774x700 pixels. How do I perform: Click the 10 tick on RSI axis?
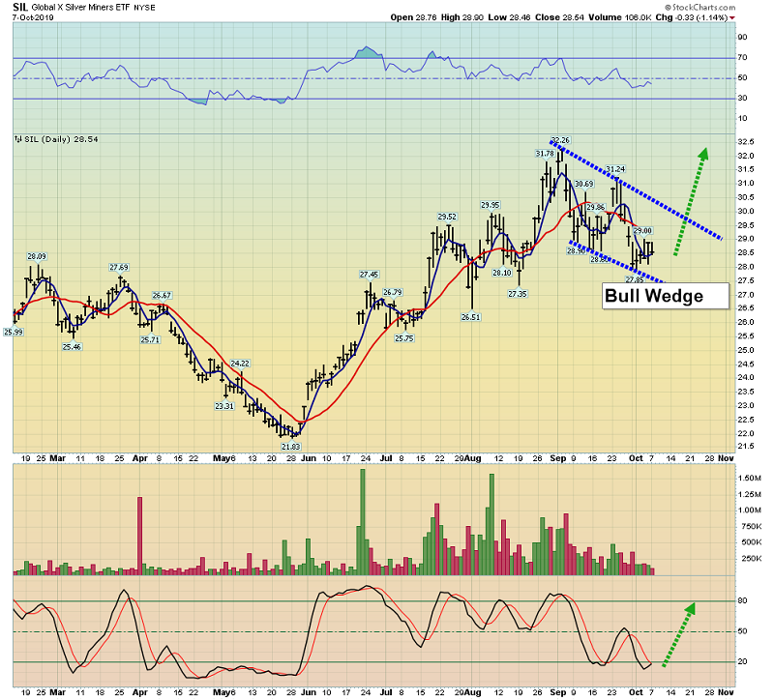[742, 118]
